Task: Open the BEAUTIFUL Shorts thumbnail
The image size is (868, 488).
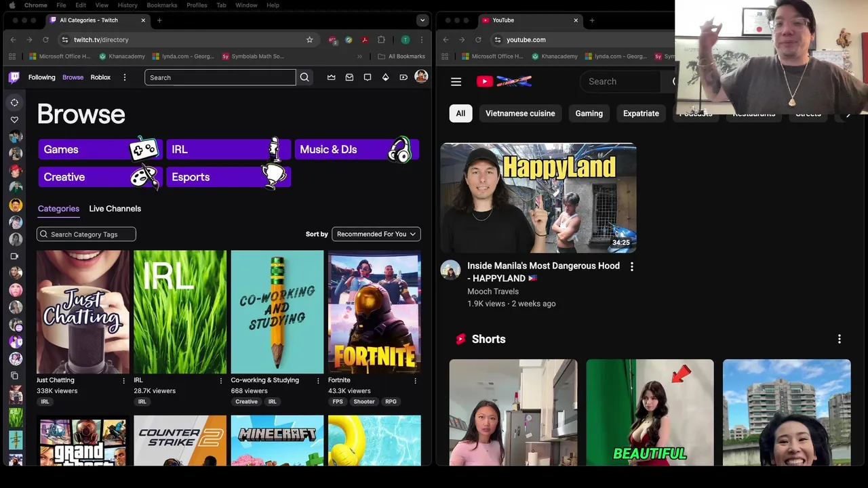Action: point(650,413)
